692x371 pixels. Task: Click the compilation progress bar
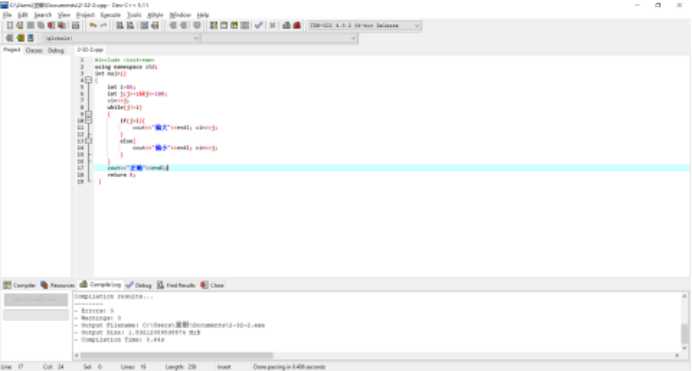click(36, 315)
